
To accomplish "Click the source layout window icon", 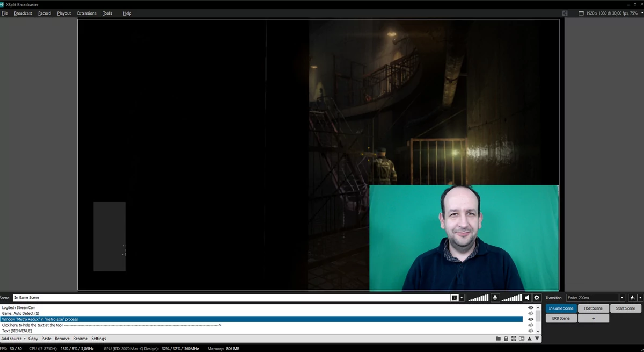I will 522,339.
